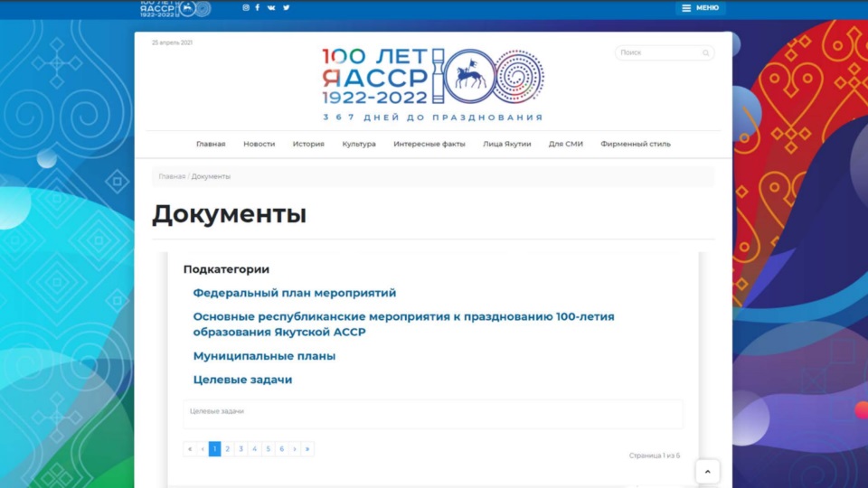Open the Twitter social icon

287,8
